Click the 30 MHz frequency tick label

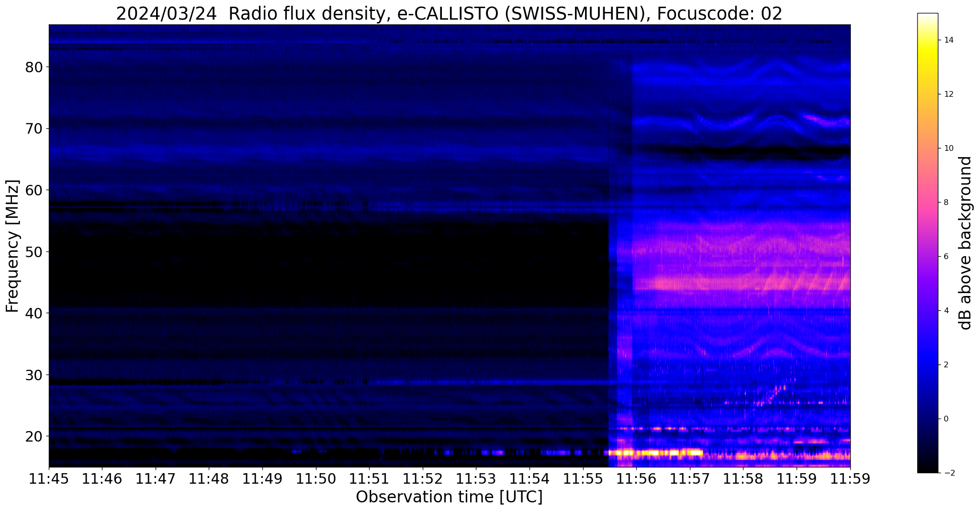click(34, 375)
